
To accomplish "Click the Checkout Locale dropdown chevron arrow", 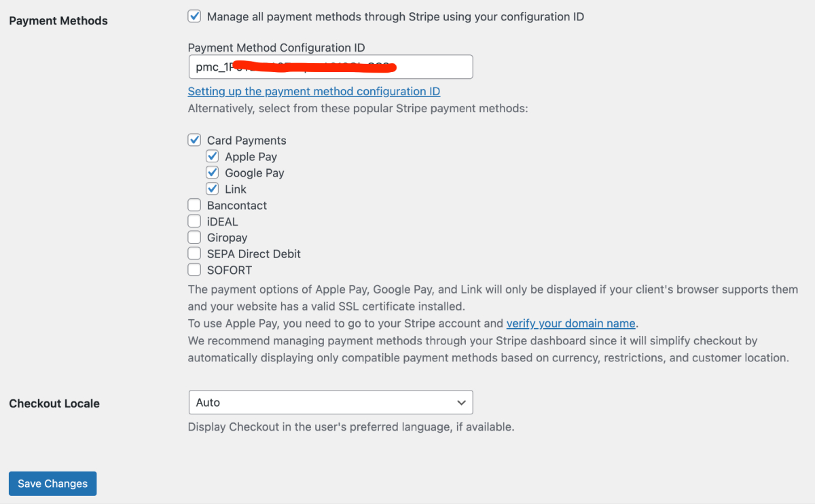I will coord(461,403).
